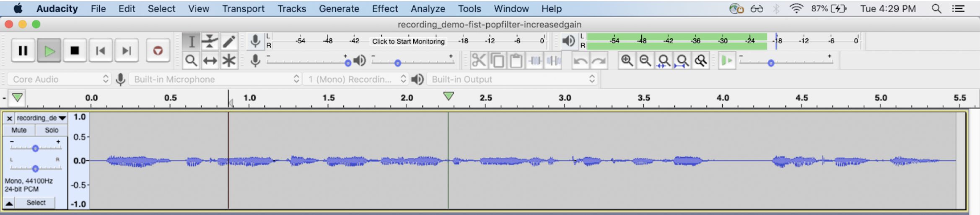Fit selection to width
Viewport: 980px width, 215px height.
coord(664,61)
